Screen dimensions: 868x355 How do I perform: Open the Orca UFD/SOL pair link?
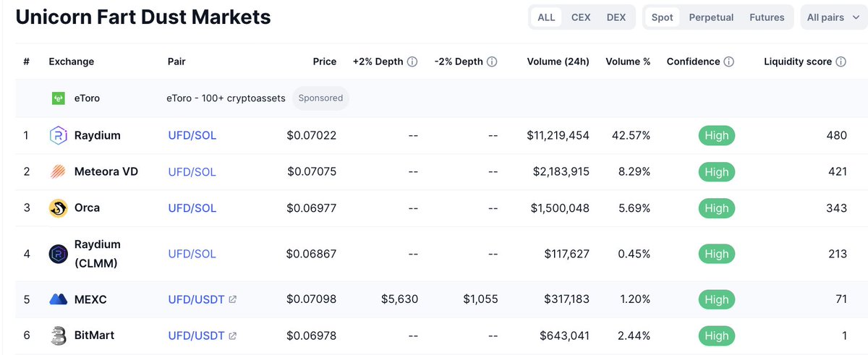point(192,208)
